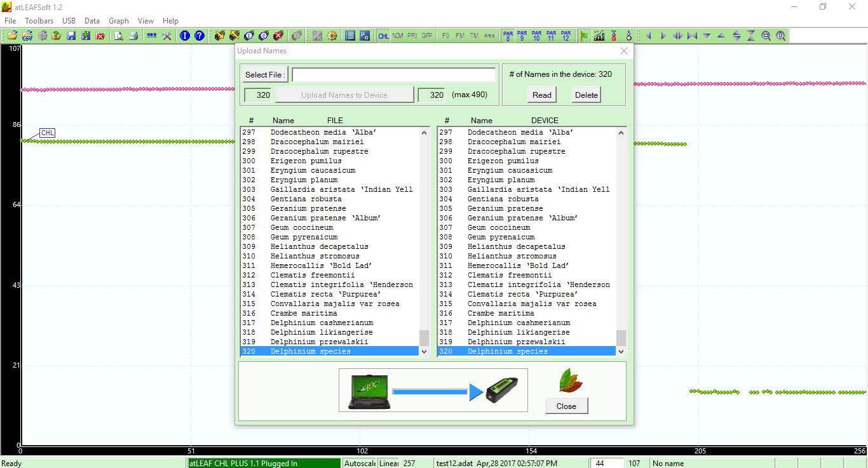Click the open CSV file icon
Image resolution: width=868 pixels, height=468 pixels.
click(x=28, y=36)
